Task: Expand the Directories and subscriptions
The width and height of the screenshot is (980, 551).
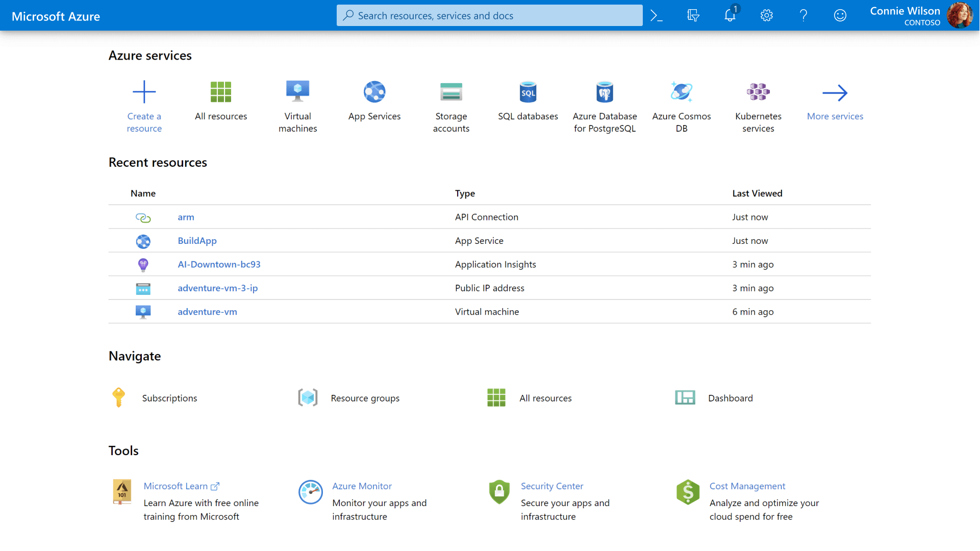Action: (693, 15)
